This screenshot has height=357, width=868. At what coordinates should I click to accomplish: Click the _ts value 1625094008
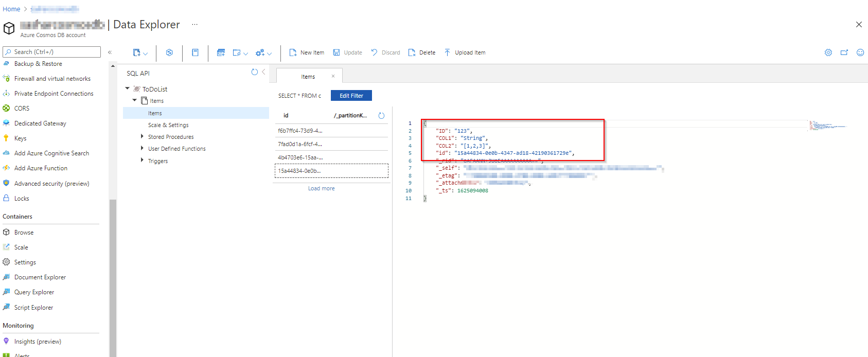(x=472, y=190)
